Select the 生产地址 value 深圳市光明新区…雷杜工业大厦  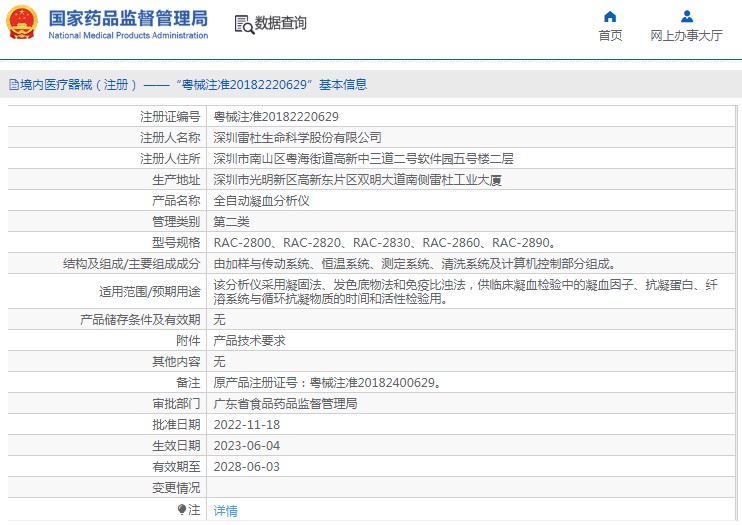357,180
